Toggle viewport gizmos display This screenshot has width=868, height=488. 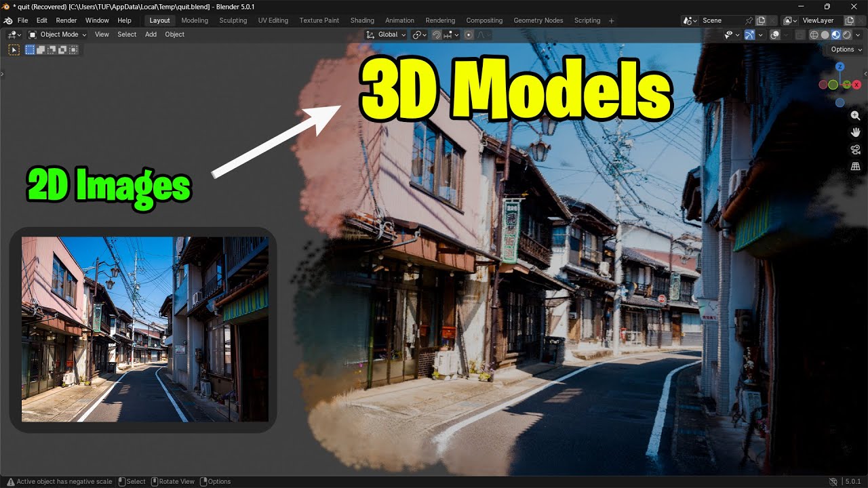749,35
